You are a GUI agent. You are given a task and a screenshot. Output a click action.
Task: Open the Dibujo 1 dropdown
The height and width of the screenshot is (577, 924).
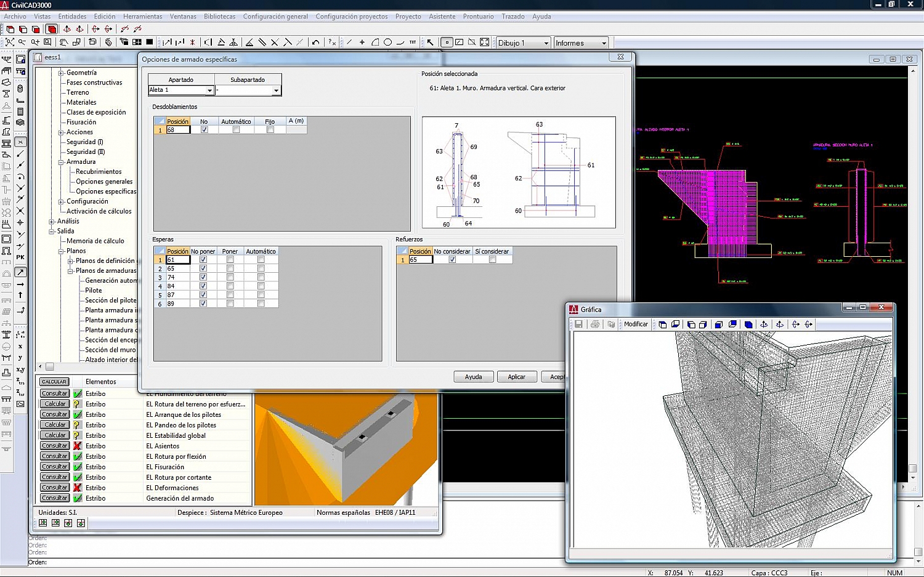click(546, 42)
